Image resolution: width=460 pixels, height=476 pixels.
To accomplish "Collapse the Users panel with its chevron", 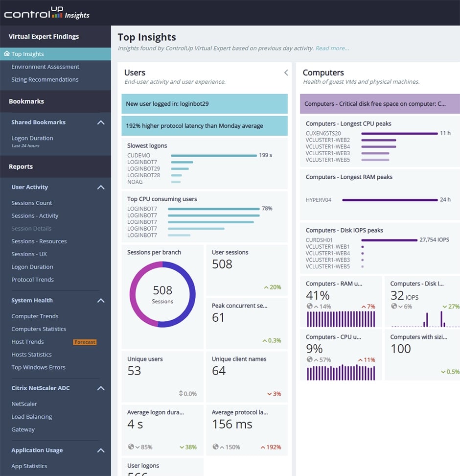I will (286, 72).
